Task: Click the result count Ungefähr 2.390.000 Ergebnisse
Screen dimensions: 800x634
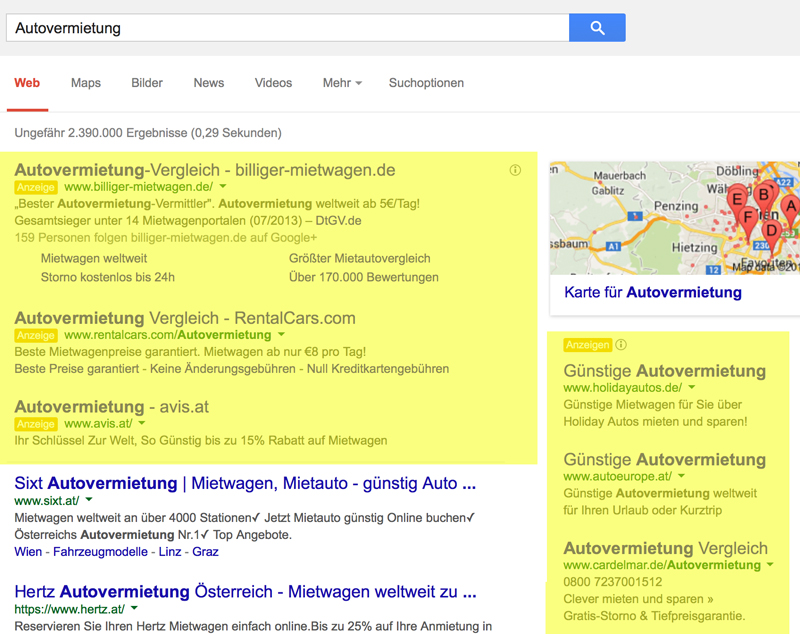Action: tap(148, 133)
